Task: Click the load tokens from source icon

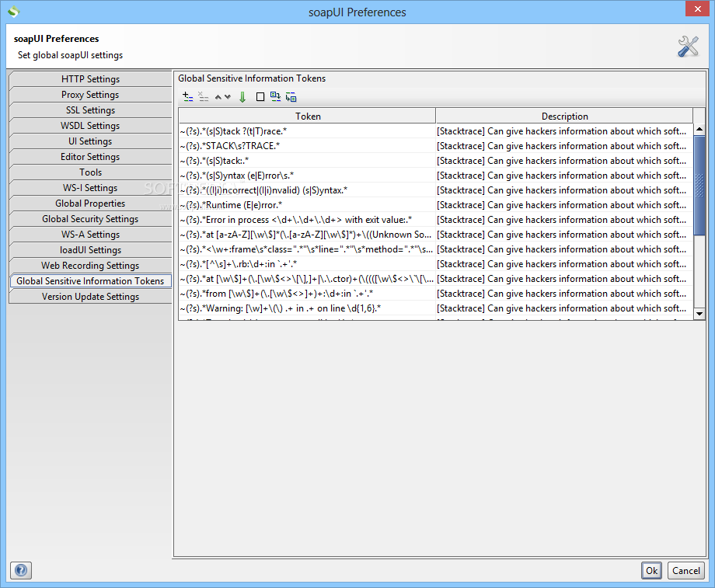Action: [x=275, y=96]
